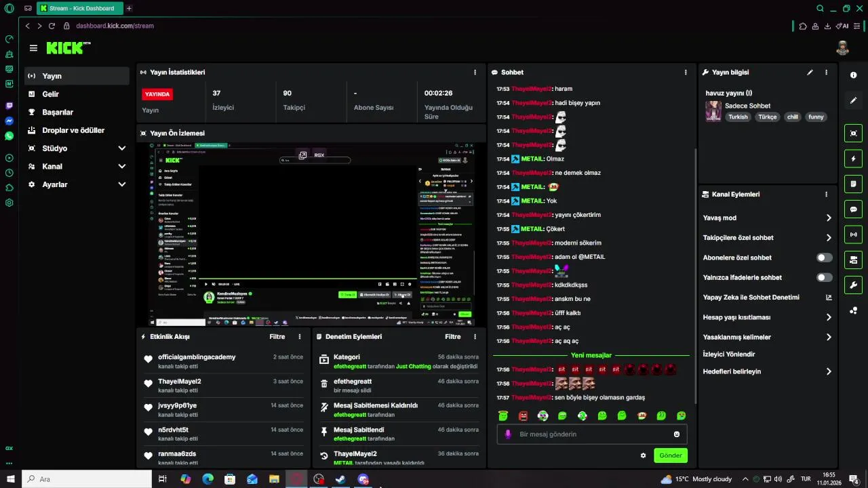Focus the 'Bir mesaj gönderin' chat input
This screenshot has width=868, height=488.
tap(592, 434)
